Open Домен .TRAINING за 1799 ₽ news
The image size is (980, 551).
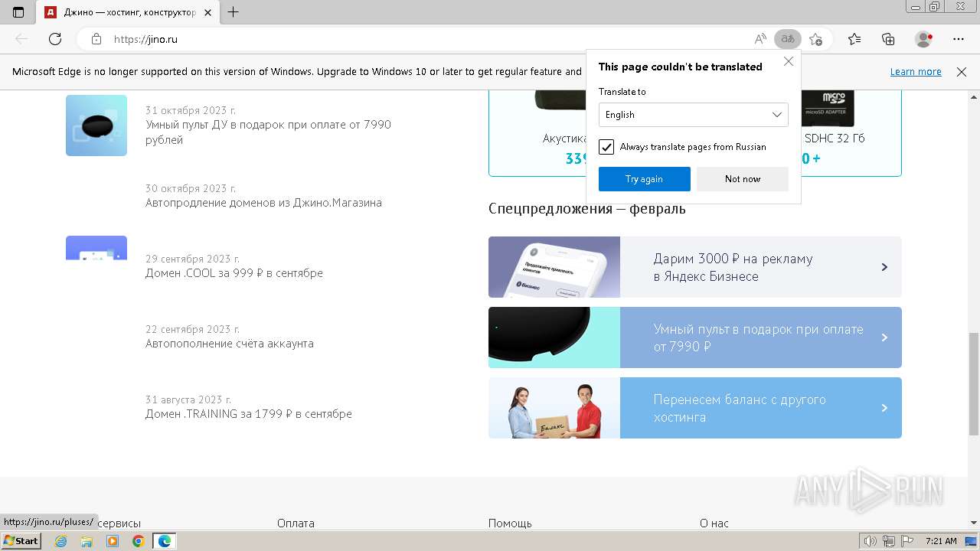point(249,414)
